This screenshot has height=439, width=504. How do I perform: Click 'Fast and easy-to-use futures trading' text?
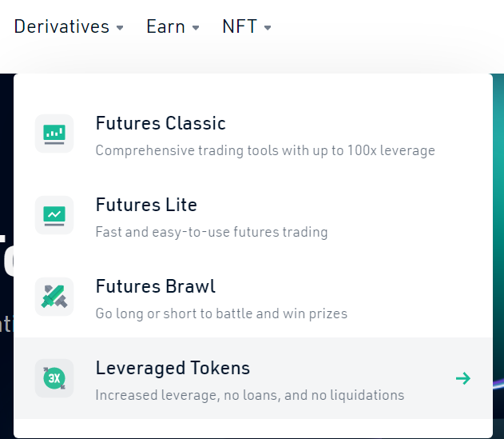pyautogui.click(x=212, y=232)
